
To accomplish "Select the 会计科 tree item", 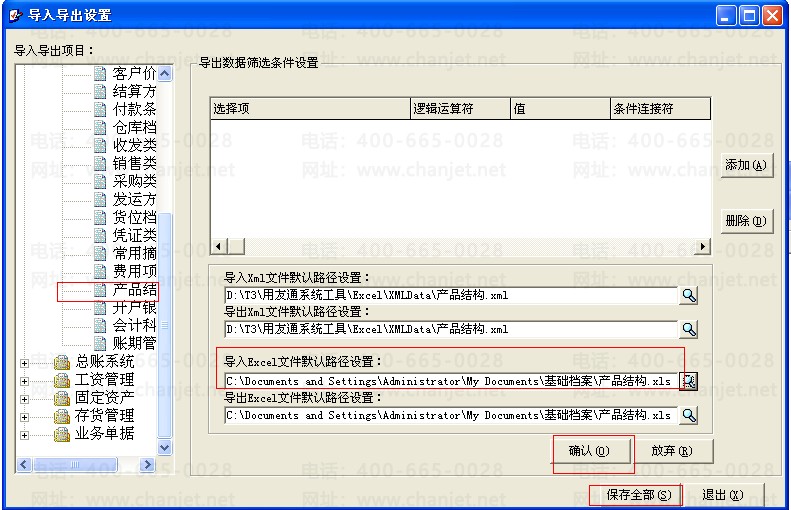I will click(x=134, y=325).
